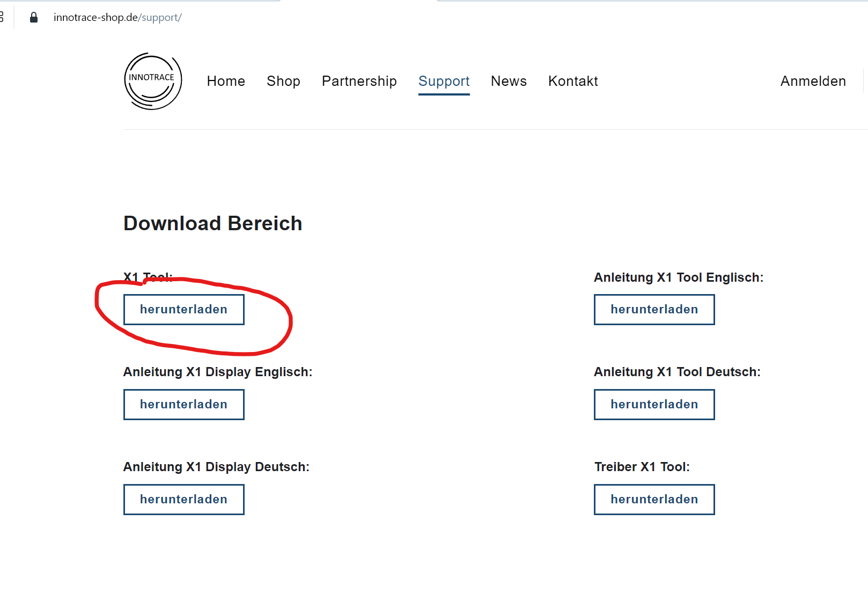This screenshot has height=601, width=868.
Task: Download Anleitung X1 Display Deutsch
Action: tap(183, 500)
